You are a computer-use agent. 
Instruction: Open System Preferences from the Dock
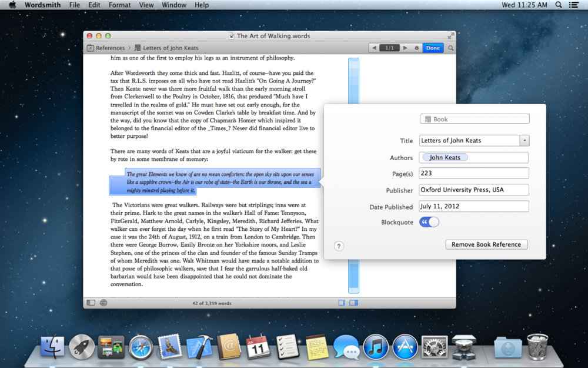click(x=435, y=347)
